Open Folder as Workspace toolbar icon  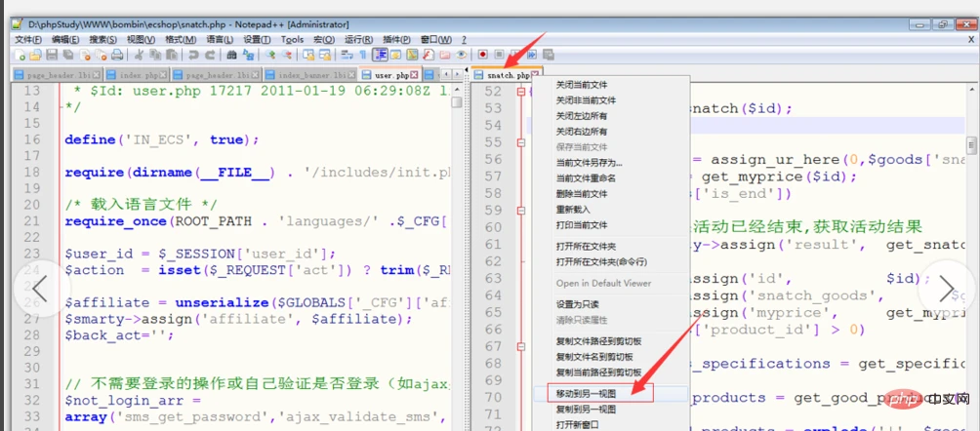pyautogui.click(x=445, y=55)
